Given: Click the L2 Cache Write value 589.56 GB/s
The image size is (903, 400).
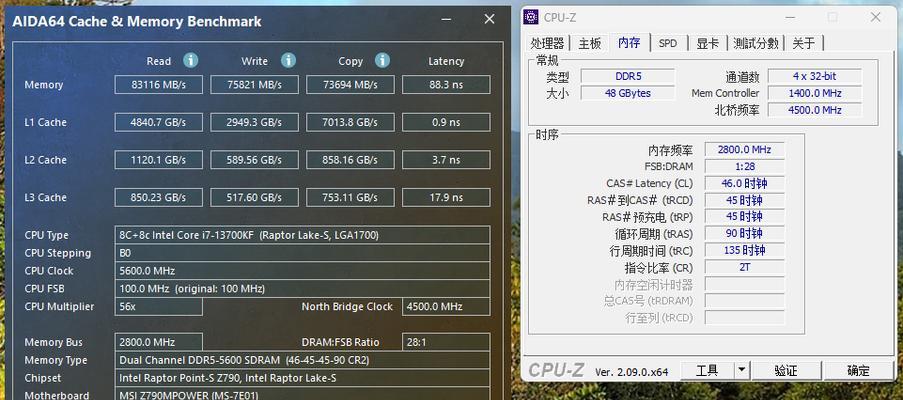Looking at the screenshot, I should [255, 160].
